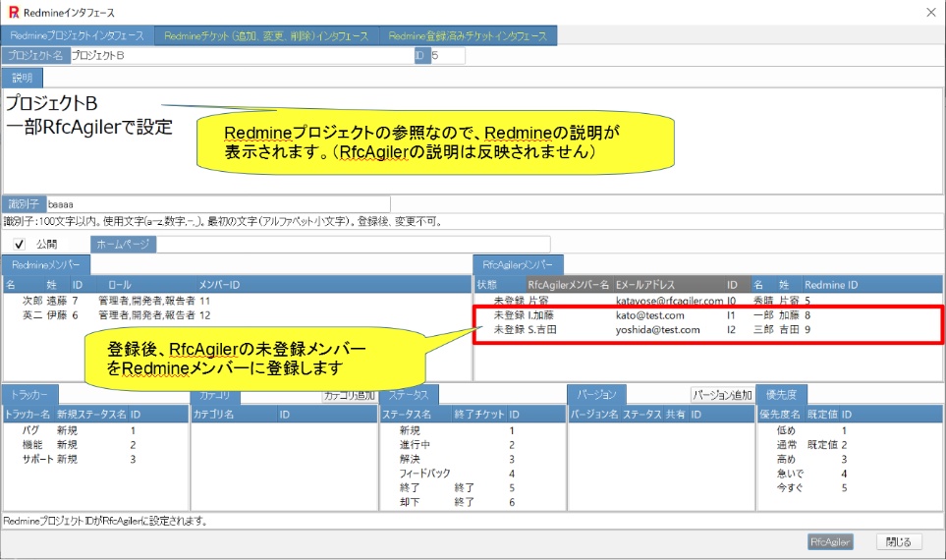Click the ロール column header
The height and width of the screenshot is (560, 946).
tap(120, 285)
